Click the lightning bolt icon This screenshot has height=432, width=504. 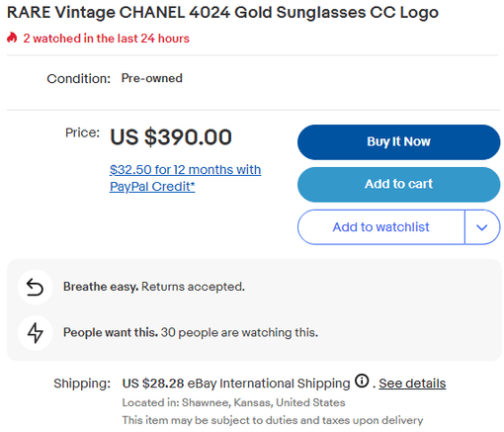tap(35, 332)
